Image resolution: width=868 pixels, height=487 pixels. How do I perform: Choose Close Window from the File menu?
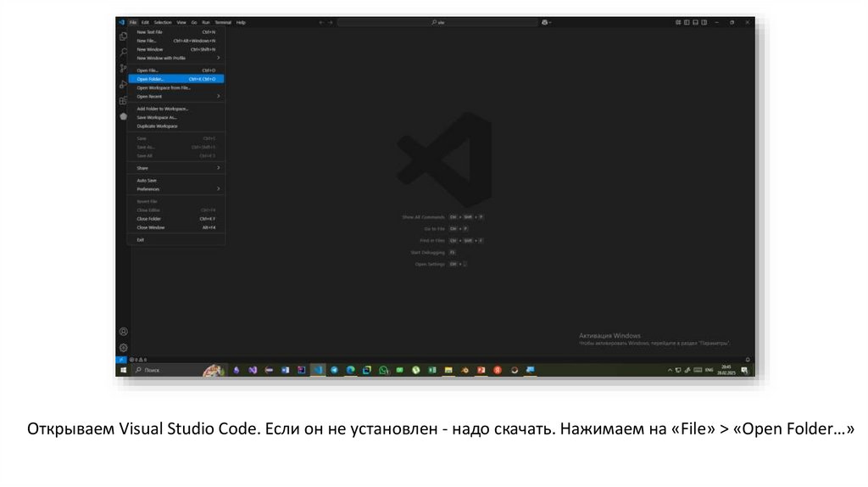[x=176, y=227]
